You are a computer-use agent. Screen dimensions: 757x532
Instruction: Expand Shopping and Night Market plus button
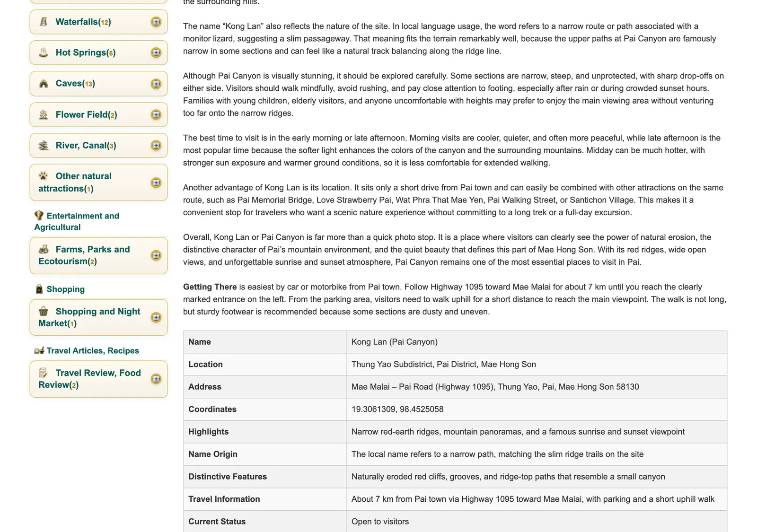tap(156, 317)
